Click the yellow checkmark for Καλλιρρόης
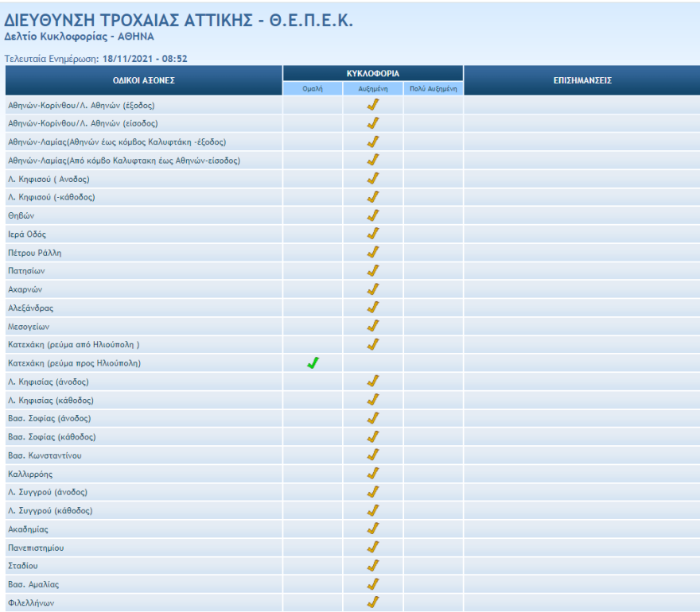The image size is (700, 612). (372, 474)
